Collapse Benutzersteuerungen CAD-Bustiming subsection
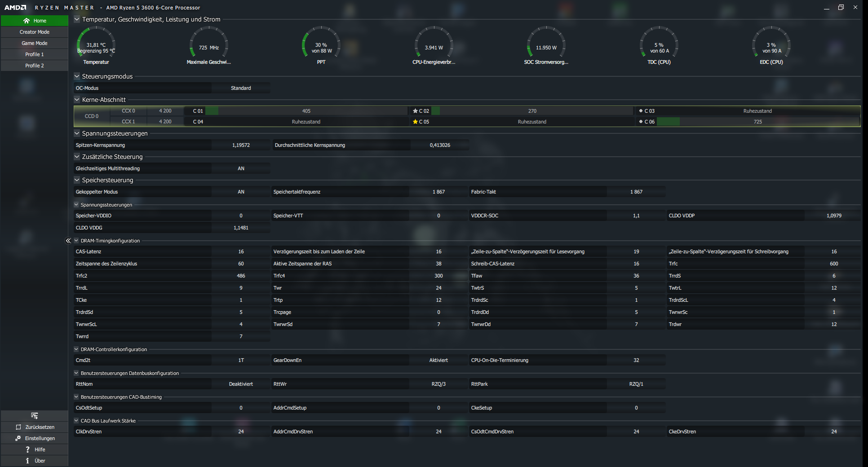Image resolution: width=868 pixels, height=467 pixels. click(76, 397)
